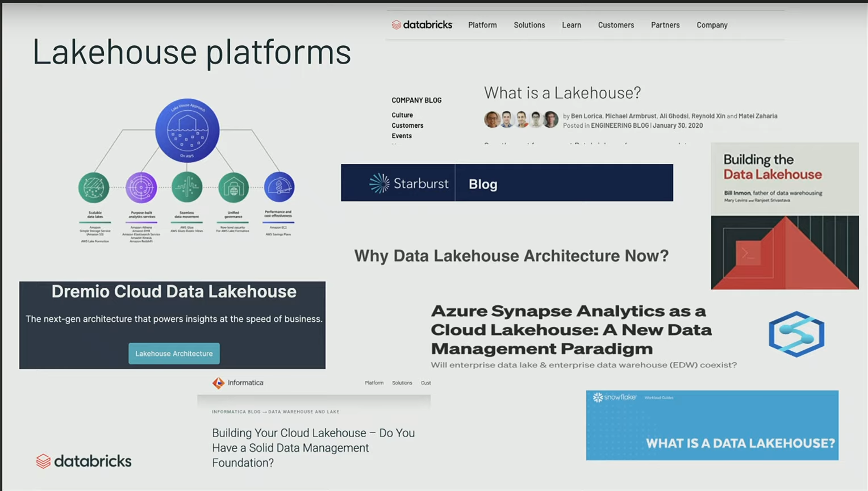Click the Azure subtitle about EDW coexisting

pos(583,365)
